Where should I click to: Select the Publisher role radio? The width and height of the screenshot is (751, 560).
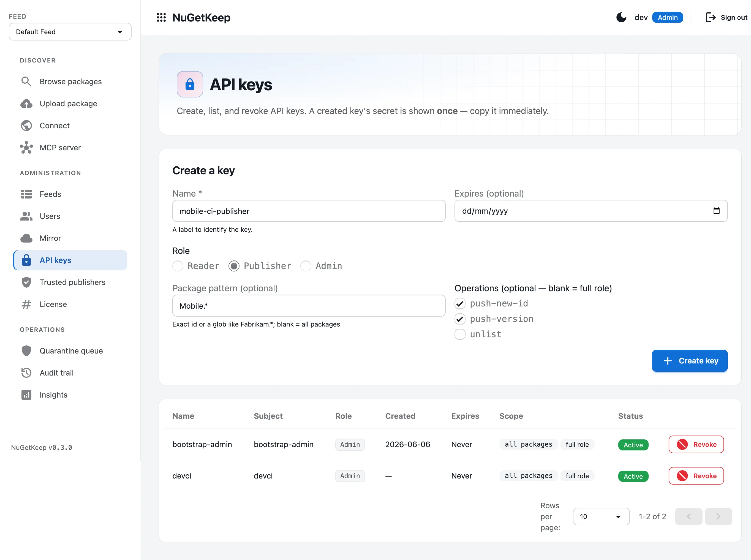(234, 266)
